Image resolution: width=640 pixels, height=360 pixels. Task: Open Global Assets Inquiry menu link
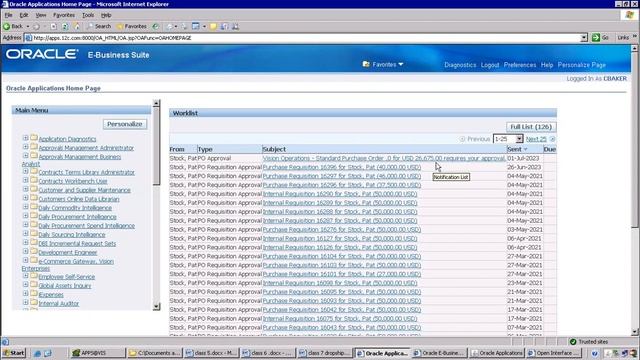[x=65, y=286]
